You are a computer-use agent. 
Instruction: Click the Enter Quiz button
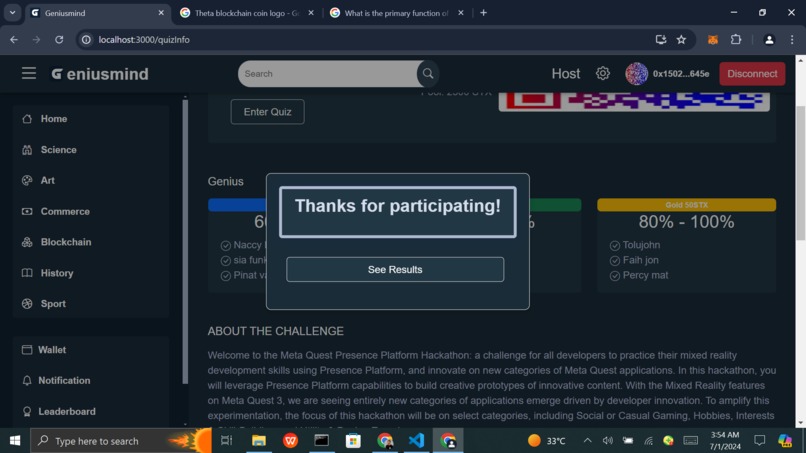[267, 112]
